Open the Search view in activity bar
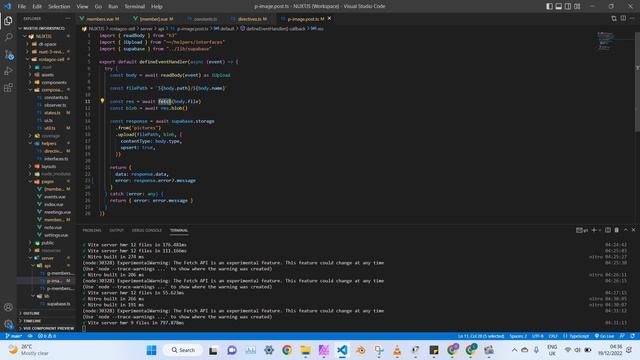This screenshot has width=640, height=360. click(8, 37)
